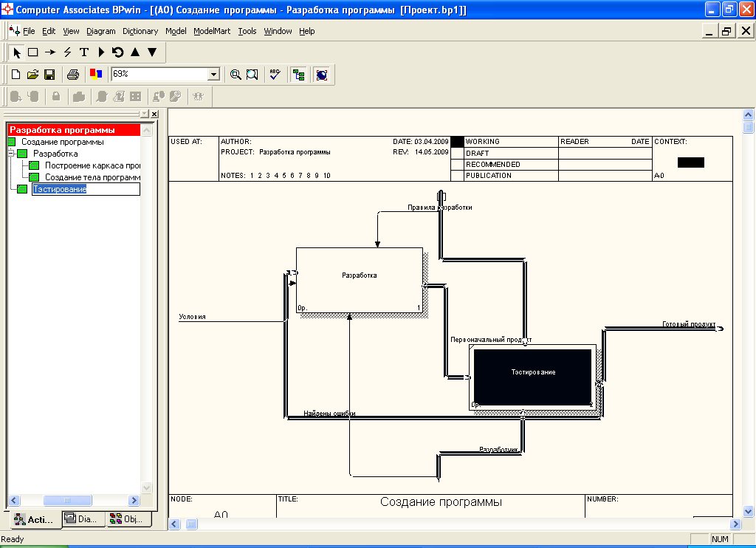Image resolution: width=756 pixels, height=548 pixels.
Task: Open the zoom percentage dropdown
Action: tap(214, 75)
